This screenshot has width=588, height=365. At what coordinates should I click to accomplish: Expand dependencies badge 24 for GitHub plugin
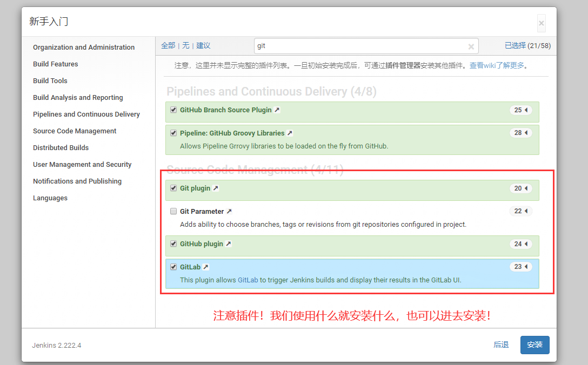tap(521, 244)
